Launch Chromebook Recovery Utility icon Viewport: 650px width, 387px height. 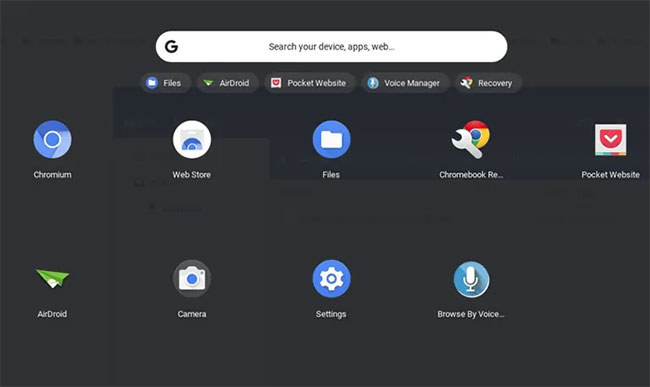pyautogui.click(x=471, y=140)
